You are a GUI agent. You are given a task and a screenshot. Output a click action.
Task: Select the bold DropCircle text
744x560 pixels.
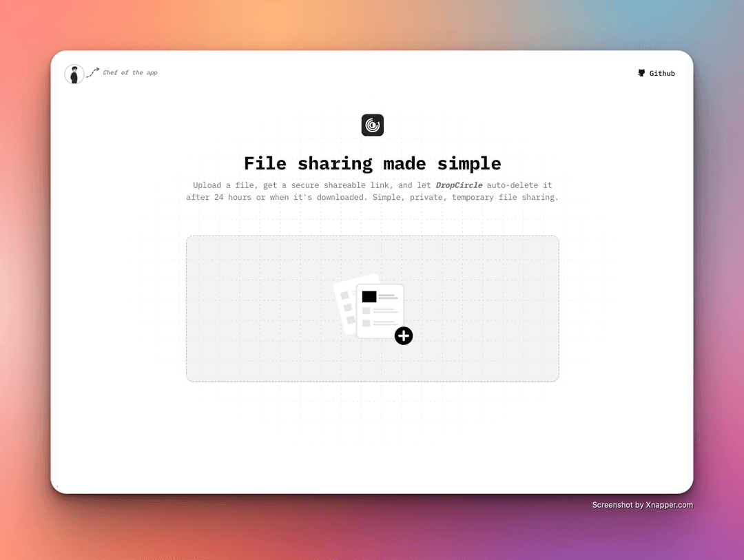[x=459, y=185]
